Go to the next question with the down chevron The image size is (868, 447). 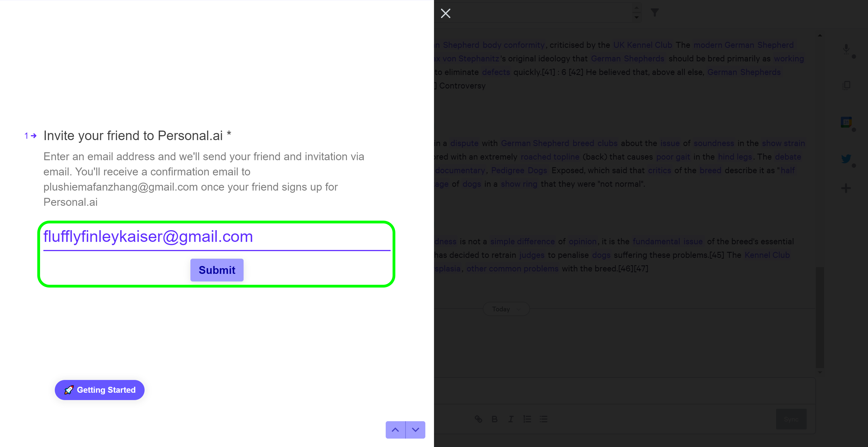click(x=415, y=430)
